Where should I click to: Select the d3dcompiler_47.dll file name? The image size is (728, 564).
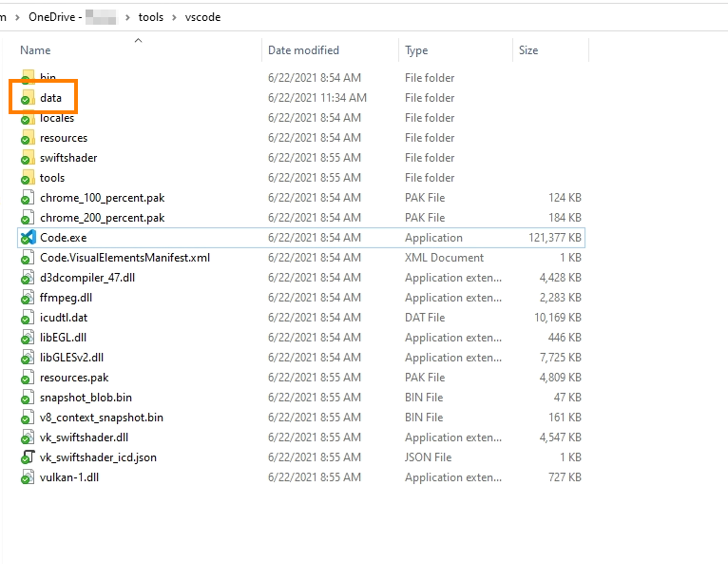point(87,278)
